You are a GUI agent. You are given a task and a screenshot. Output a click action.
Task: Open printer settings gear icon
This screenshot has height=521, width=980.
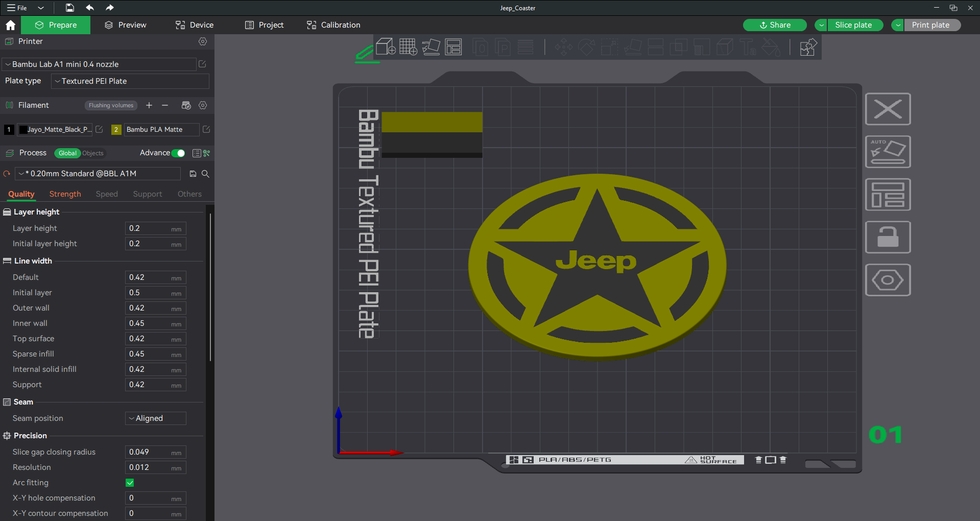(203, 41)
